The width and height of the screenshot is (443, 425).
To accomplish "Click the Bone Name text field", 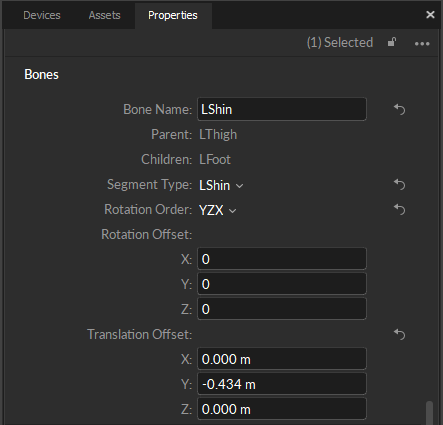I will (x=282, y=109).
